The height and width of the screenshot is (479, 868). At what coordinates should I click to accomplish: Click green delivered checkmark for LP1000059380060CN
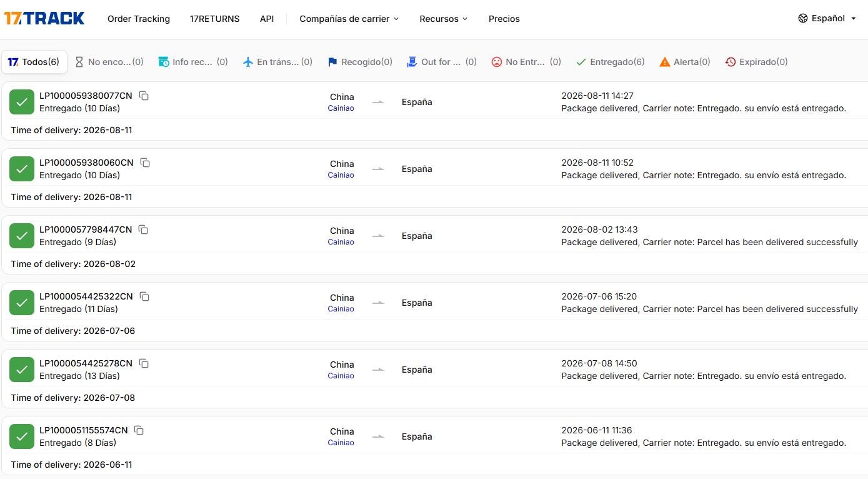click(22, 169)
